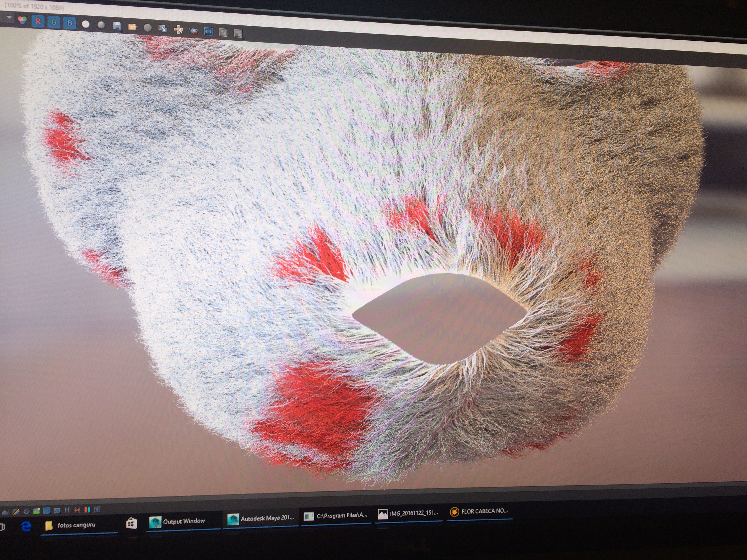Click the blue link render icon
This screenshot has width=747, height=560.
208,31
